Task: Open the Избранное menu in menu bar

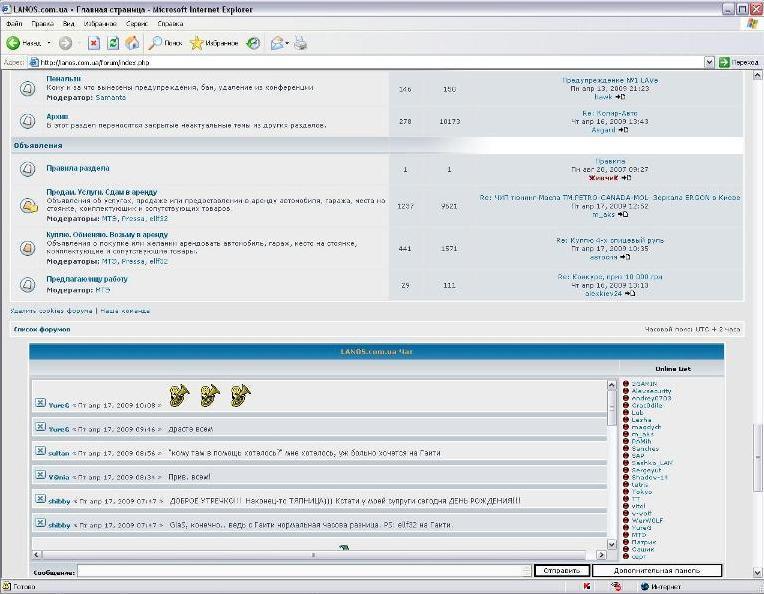Action: click(100, 23)
